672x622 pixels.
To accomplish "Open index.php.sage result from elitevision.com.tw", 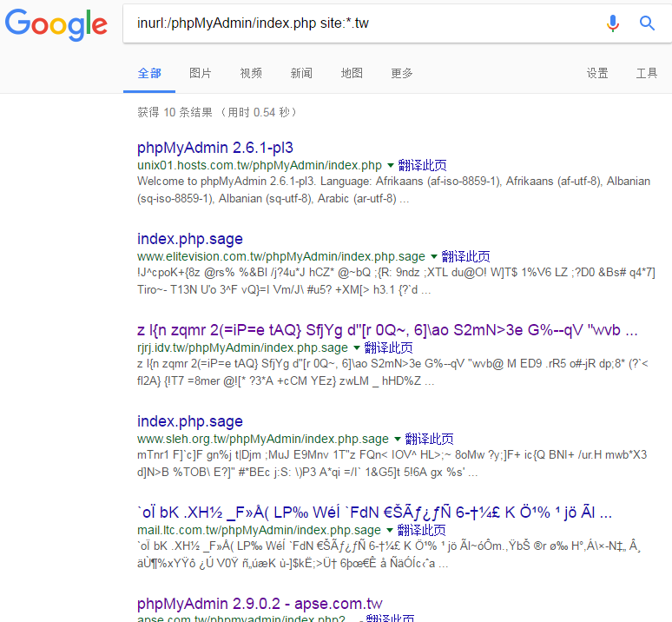I will (190, 239).
